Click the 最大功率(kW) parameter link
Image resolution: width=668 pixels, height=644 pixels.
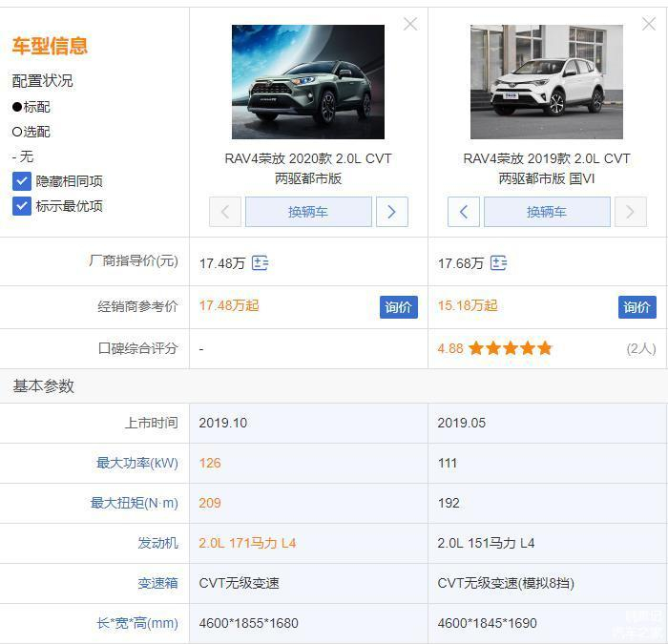[137, 463]
